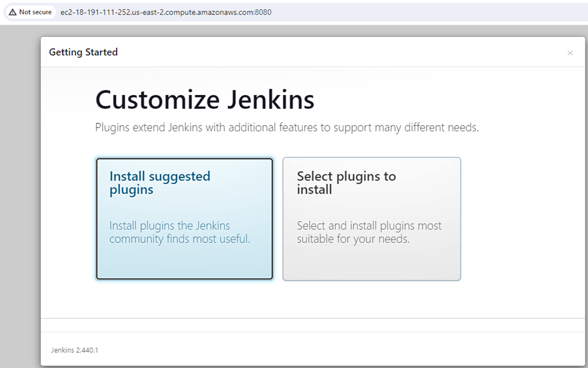This screenshot has height=368, width=588.
Task: Click "Select and install plugins most suitable" description
Action: pos(368,232)
